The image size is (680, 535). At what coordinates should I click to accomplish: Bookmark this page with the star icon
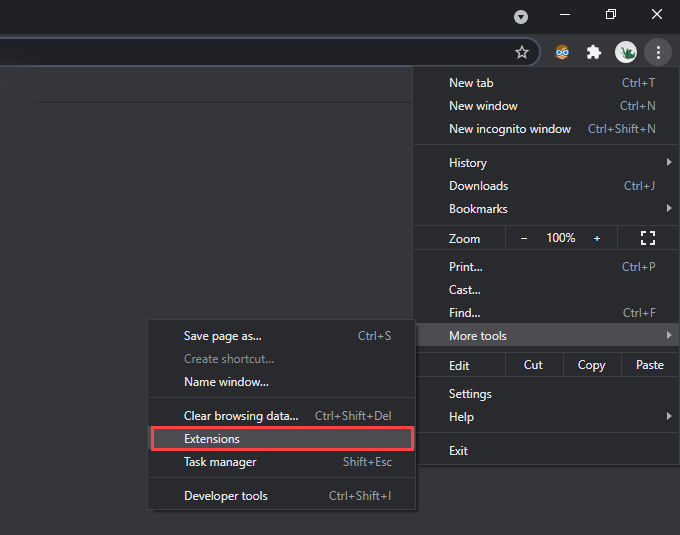tap(521, 52)
